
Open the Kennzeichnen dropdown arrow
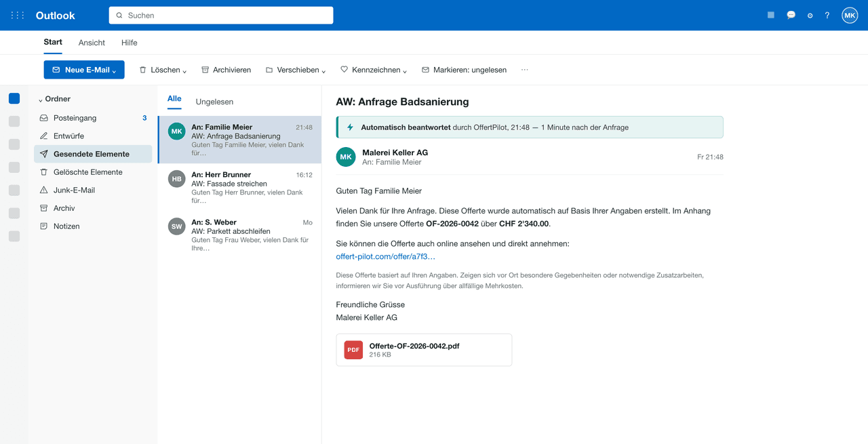405,70
